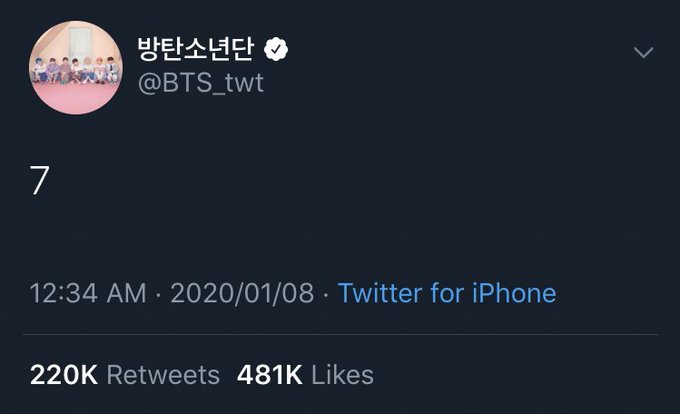680x414 pixels.
Task: Click the divider line above the stats
Action: [341, 334]
